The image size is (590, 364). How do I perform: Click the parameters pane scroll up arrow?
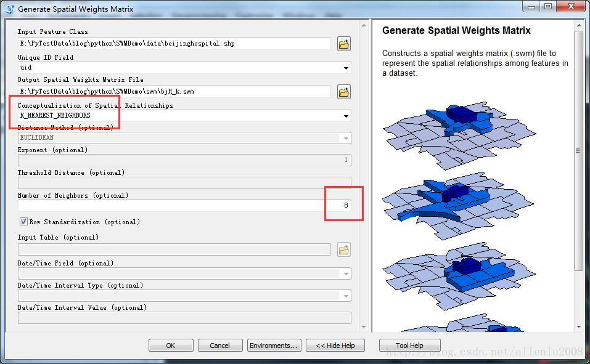(364, 26)
